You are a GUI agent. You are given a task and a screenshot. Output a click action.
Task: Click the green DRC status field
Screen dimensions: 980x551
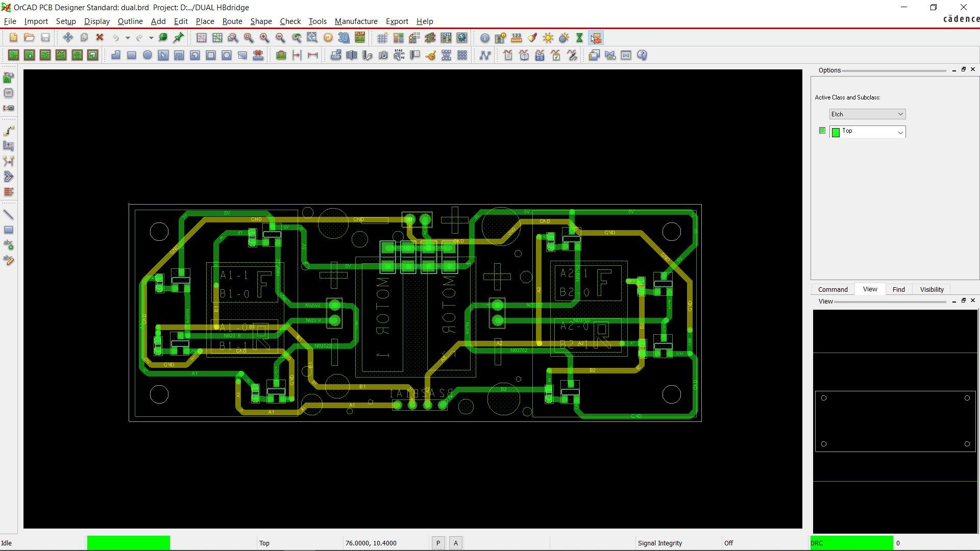pos(851,543)
